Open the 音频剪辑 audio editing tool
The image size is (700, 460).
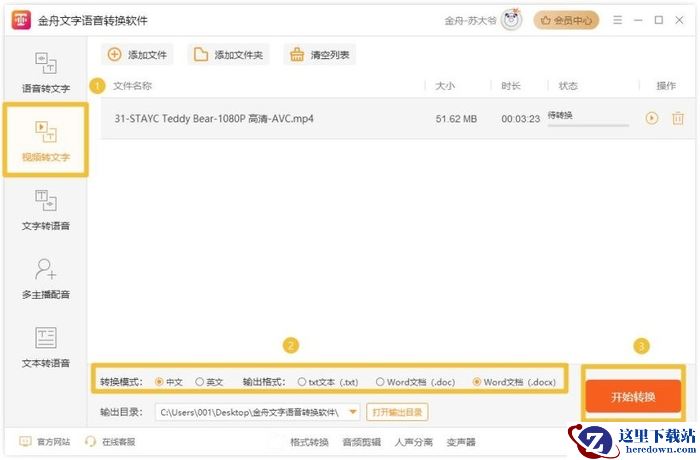pyautogui.click(x=362, y=442)
